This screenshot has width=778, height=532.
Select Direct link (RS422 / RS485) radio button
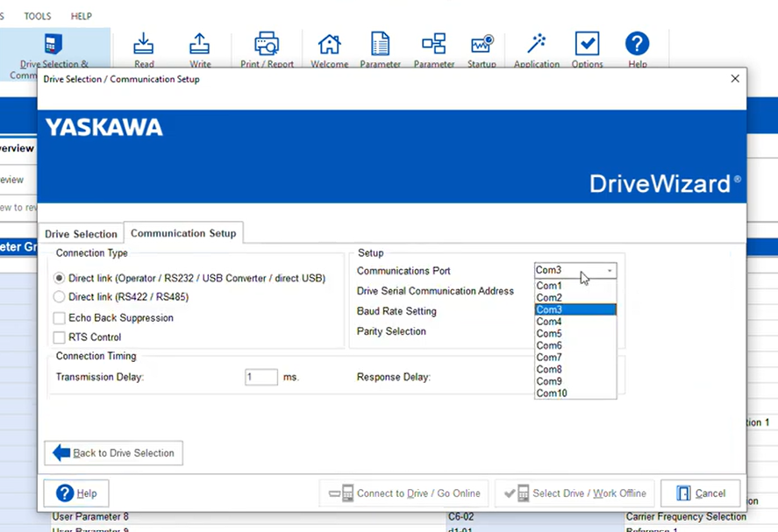tap(60, 297)
